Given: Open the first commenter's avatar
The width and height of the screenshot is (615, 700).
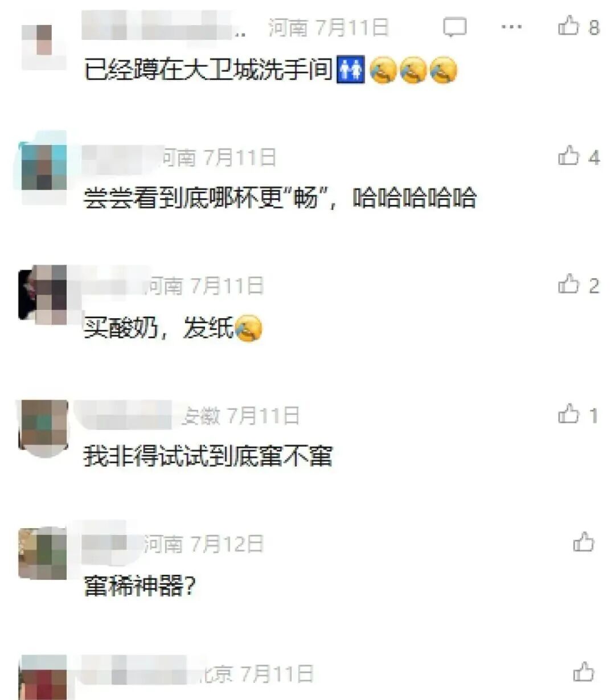Looking at the screenshot, I should (43, 44).
